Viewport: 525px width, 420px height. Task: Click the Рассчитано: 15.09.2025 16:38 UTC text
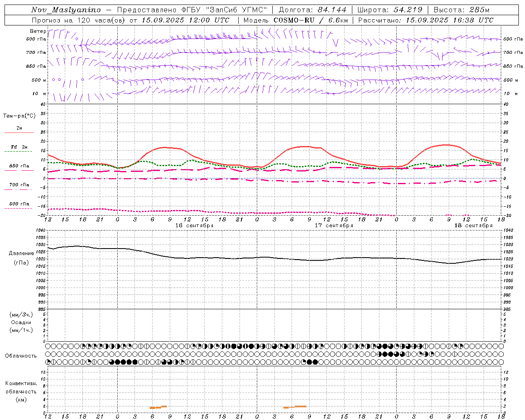(x=426, y=20)
